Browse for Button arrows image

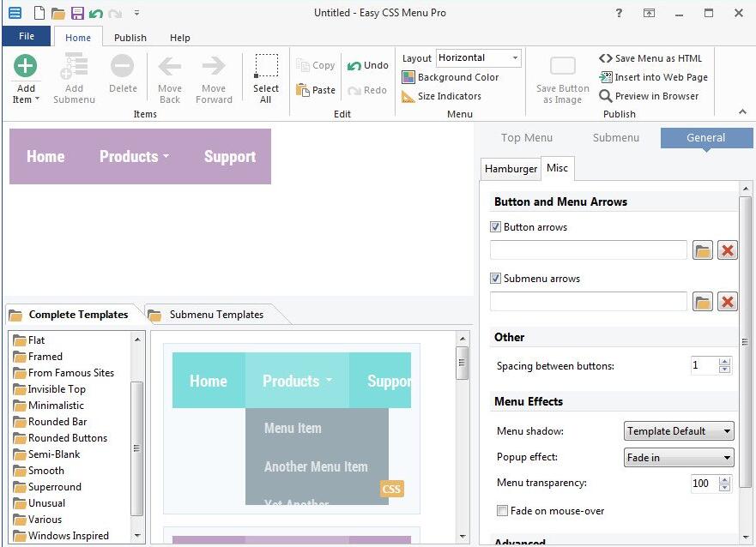tap(703, 250)
